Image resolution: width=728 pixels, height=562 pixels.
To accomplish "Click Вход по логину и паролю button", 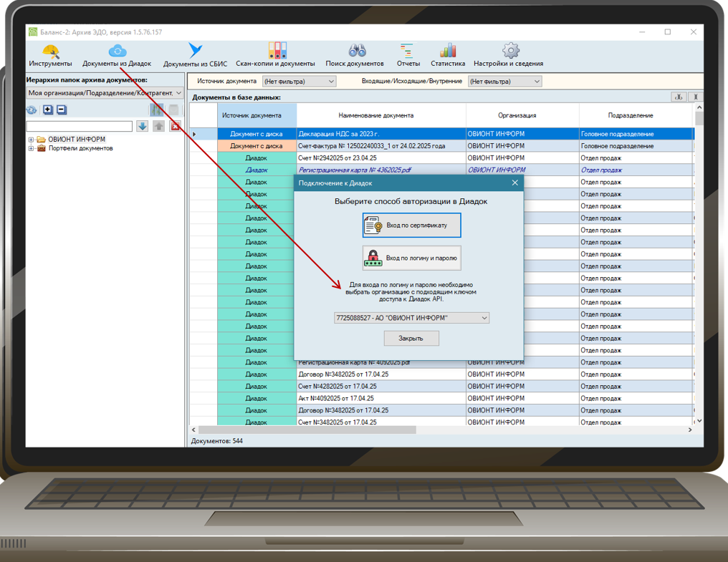I will tap(411, 258).
